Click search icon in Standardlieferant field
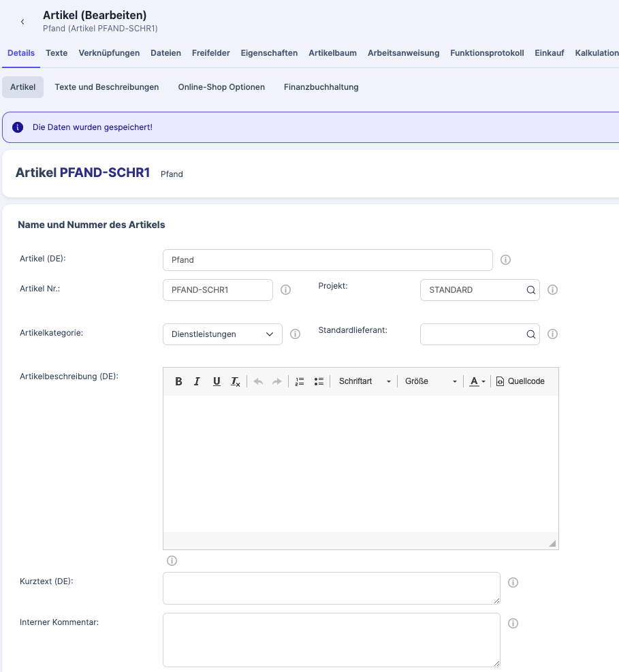The image size is (619, 672). [530, 334]
